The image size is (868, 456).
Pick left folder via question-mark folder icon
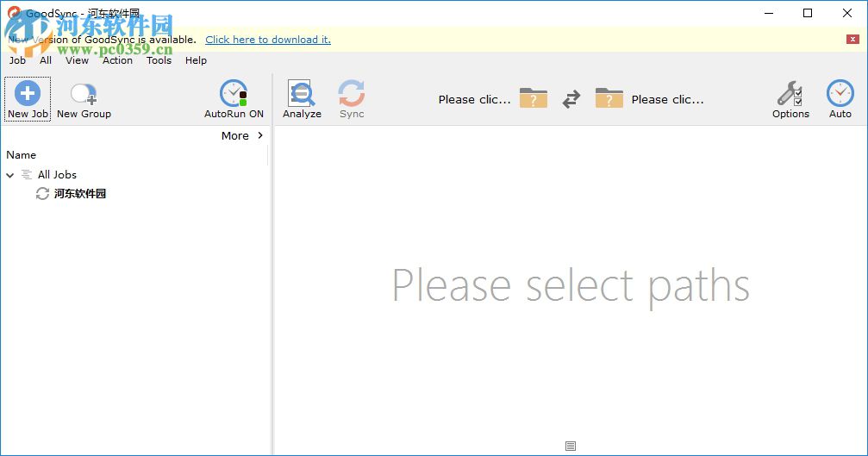[533, 98]
